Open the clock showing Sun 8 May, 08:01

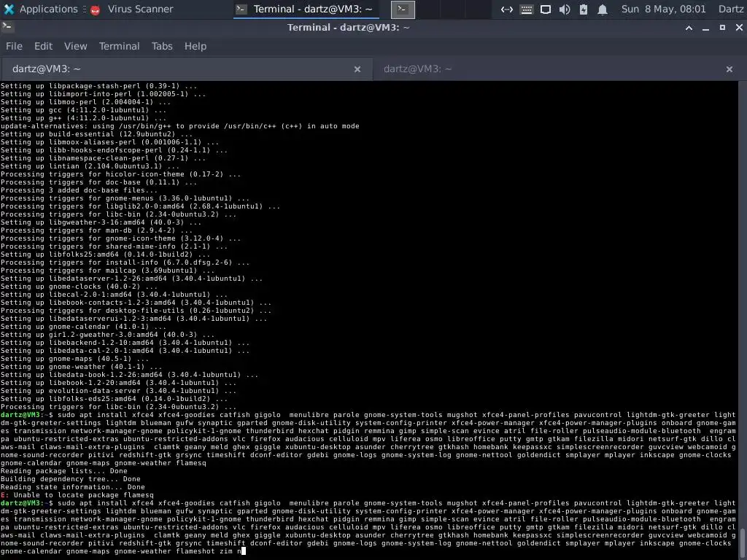tap(664, 9)
